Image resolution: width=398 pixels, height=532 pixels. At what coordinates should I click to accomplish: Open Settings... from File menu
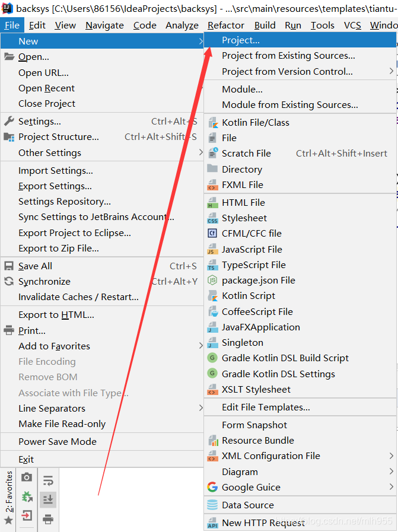click(x=102, y=121)
